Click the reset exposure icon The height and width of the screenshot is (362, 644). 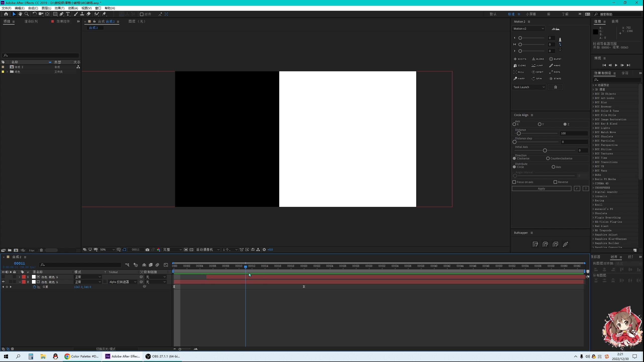[264, 250]
